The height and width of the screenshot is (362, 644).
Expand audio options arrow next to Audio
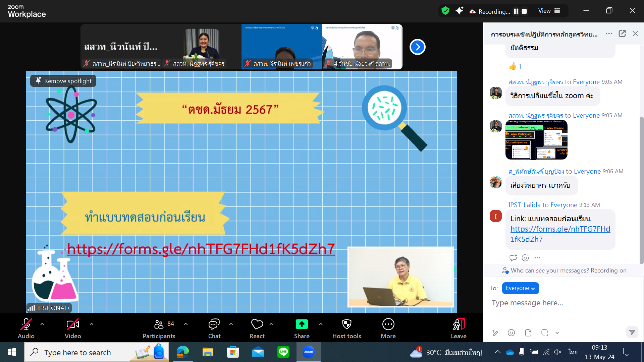[42, 324]
